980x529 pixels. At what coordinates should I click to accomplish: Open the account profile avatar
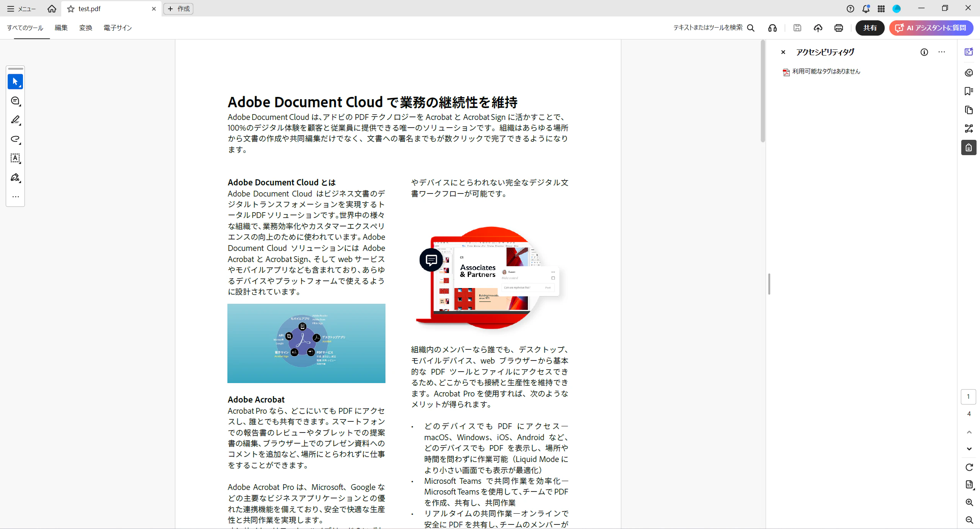(897, 9)
